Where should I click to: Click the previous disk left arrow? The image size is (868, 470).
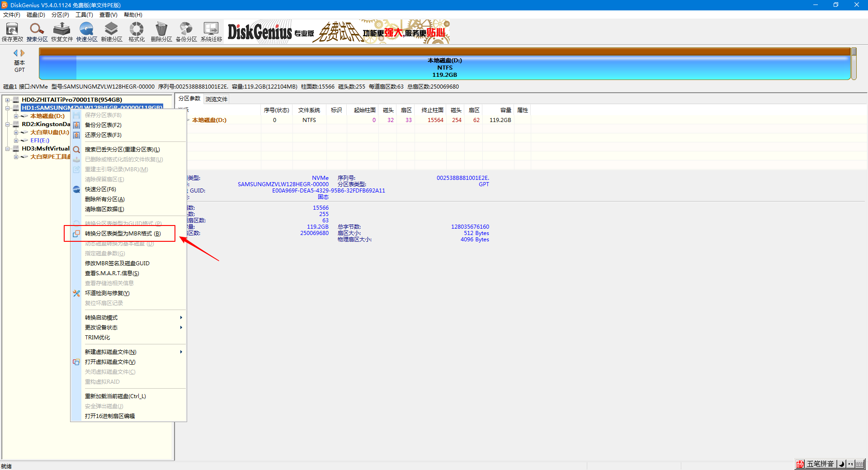point(15,53)
